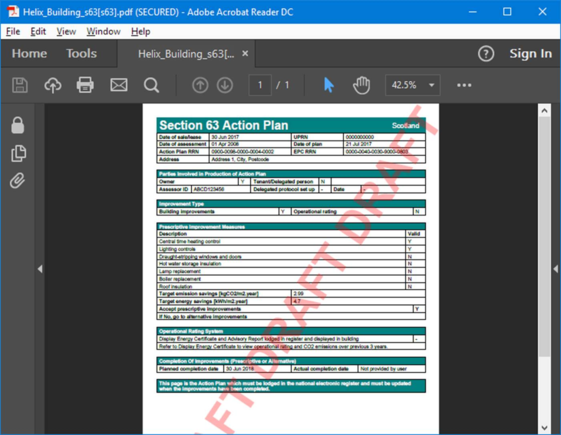Send file by email envelope icon
The image size is (561, 435).
118,85
